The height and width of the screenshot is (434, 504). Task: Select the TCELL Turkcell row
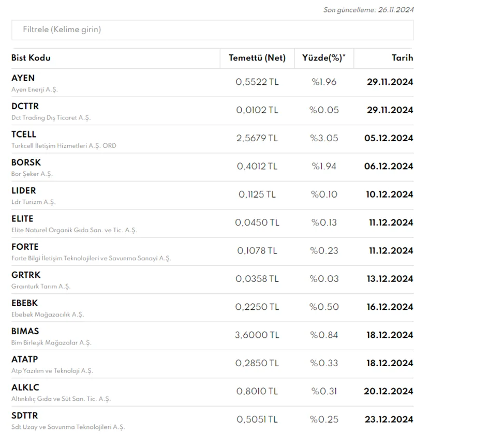point(24,134)
